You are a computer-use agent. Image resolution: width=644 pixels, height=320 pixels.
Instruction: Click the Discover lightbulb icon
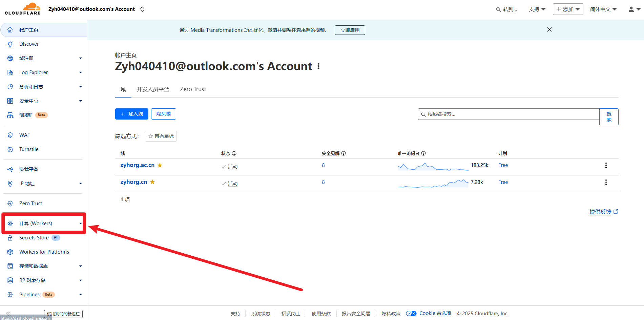click(x=10, y=44)
